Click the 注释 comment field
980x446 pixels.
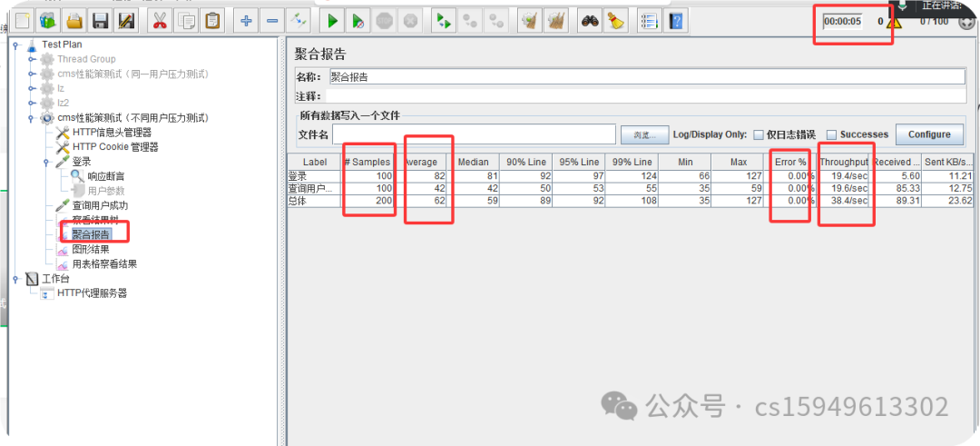(x=645, y=96)
